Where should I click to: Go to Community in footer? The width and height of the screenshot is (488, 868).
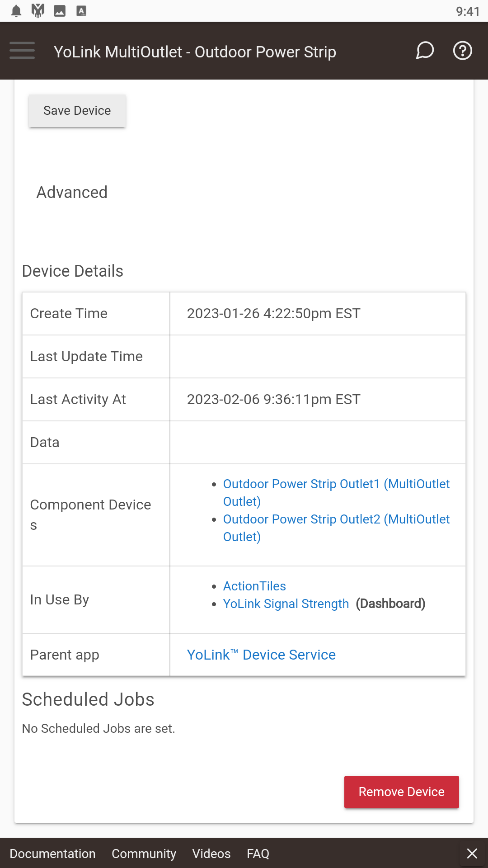tap(144, 854)
